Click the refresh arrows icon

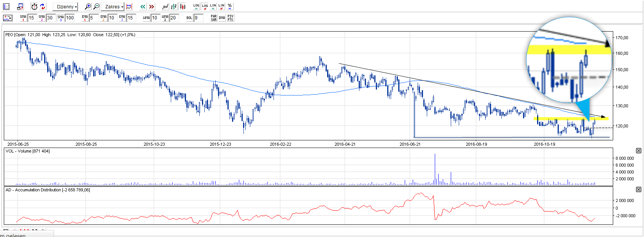(x=43, y=6)
